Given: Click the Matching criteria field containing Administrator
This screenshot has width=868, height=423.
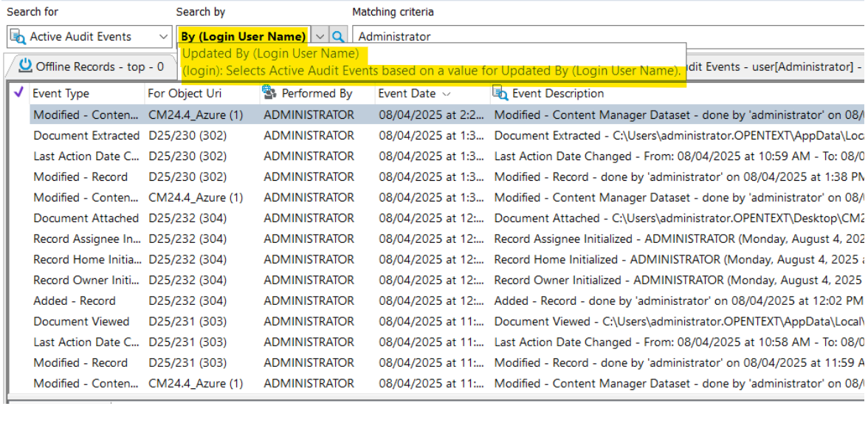Looking at the screenshot, I should pyautogui.click(x=610, y=37).
